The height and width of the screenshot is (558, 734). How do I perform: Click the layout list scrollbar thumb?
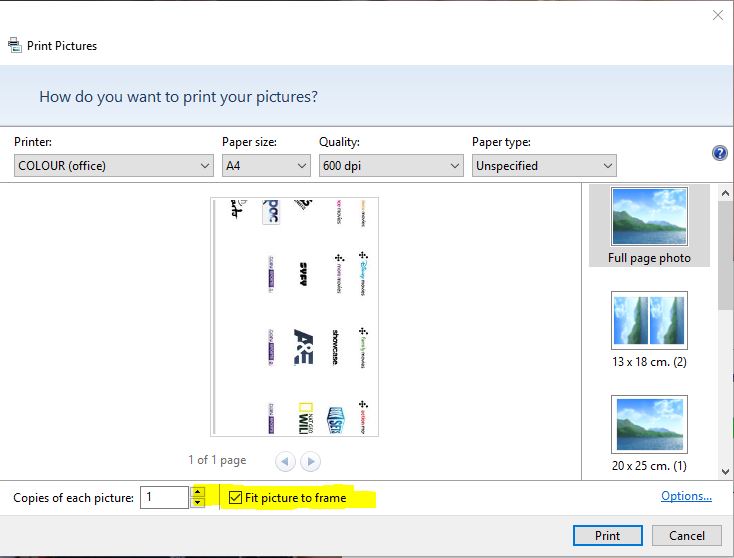click(725, 255)
